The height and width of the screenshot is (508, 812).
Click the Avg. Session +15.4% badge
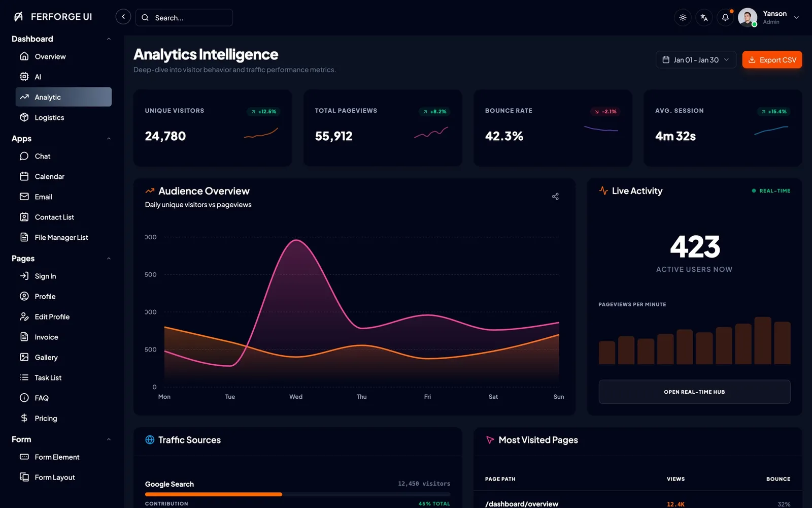pos(773,111)
